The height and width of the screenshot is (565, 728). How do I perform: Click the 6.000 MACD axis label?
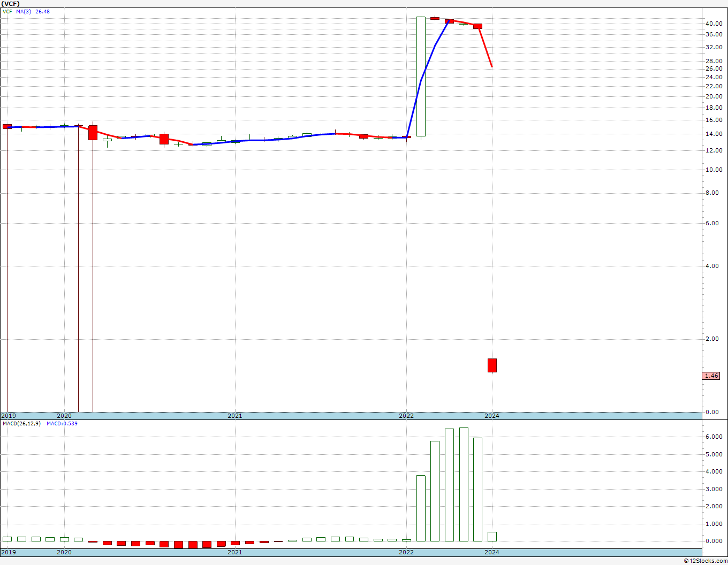[x=714, y=437]
